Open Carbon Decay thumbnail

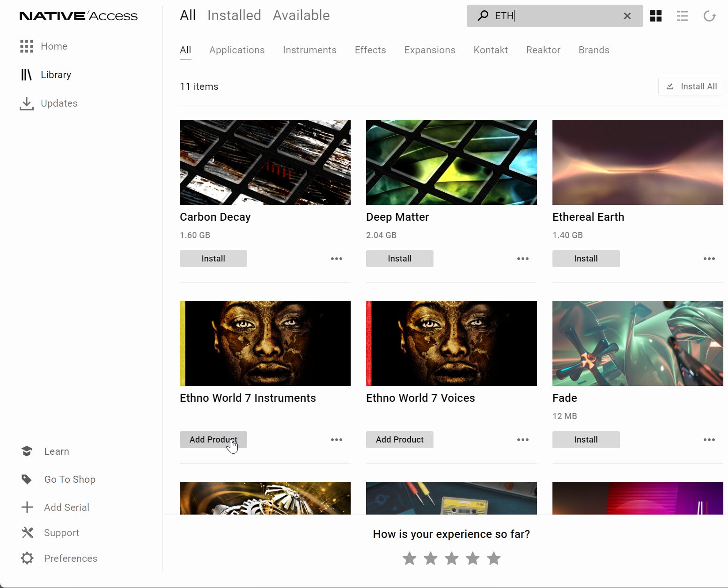265,162
